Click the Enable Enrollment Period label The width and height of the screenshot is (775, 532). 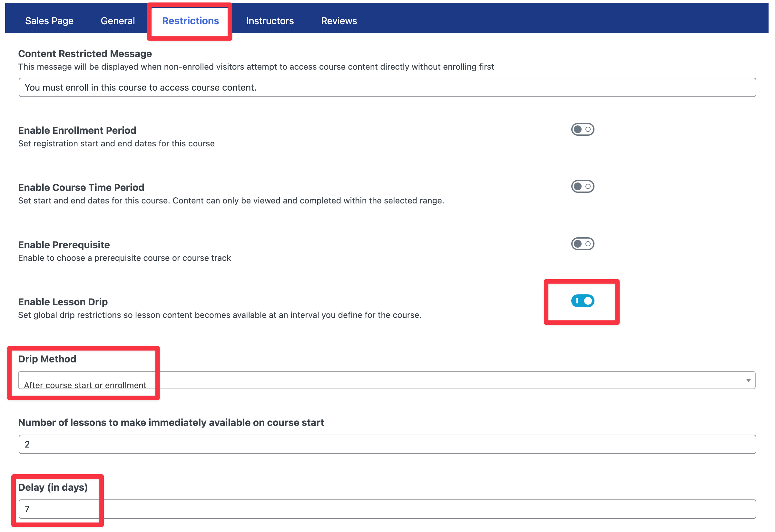[x=77, y=130]
